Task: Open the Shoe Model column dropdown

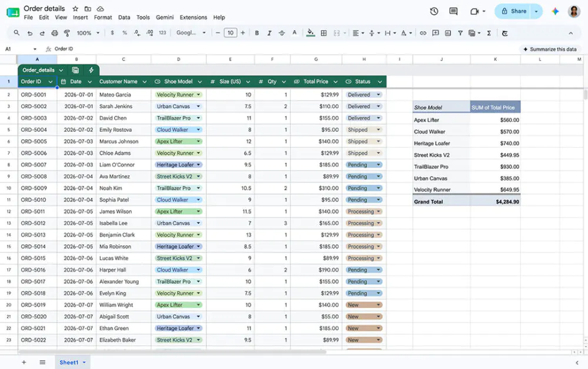Action: 200,82
